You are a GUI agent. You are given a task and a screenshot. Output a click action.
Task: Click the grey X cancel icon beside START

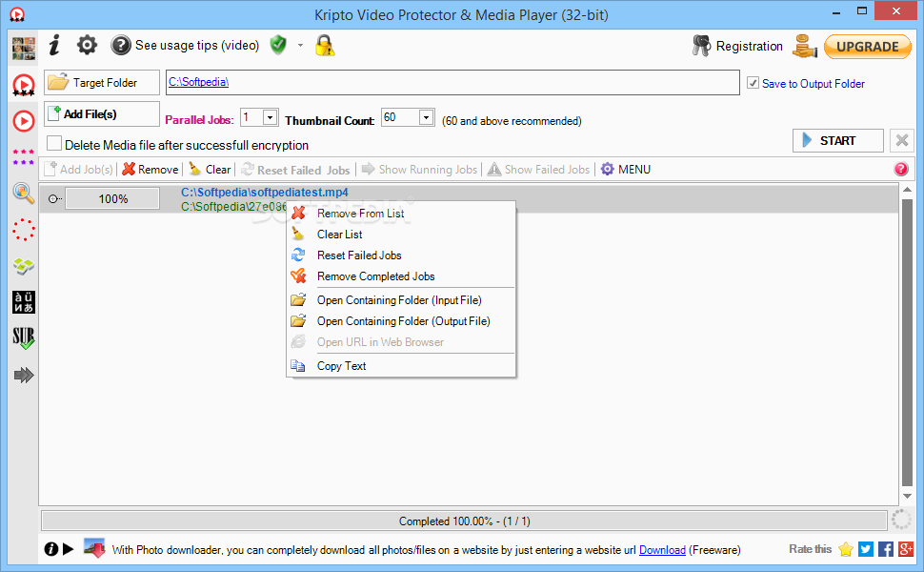point(901,140)
